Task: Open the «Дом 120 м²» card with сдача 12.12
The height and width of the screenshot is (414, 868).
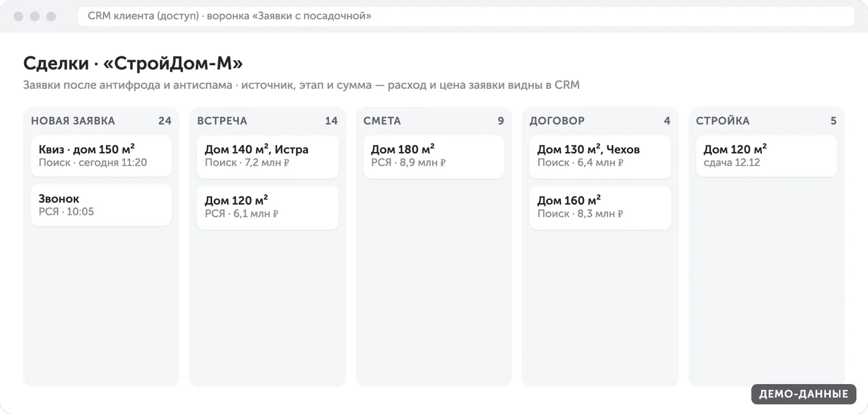Action: point(766,156)
